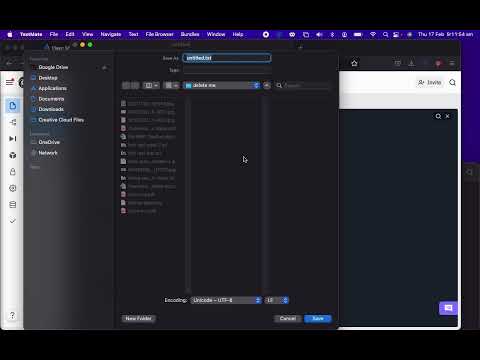Click the Cancel button
Screen dimensions: 480x360
pos(288,318)
